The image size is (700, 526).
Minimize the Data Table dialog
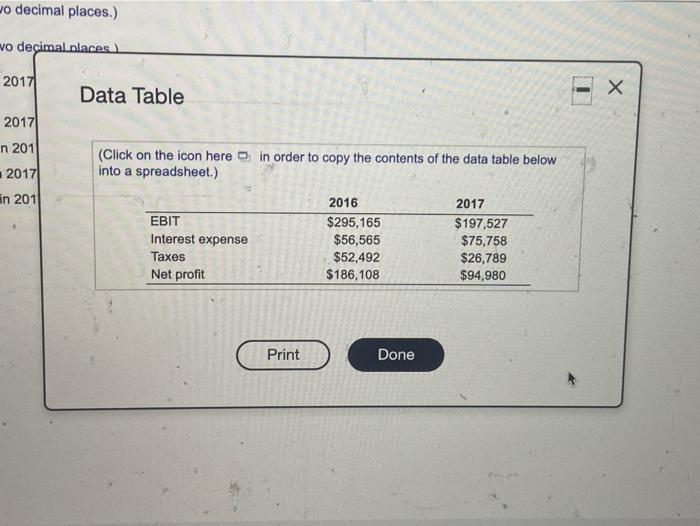(582, 90)
